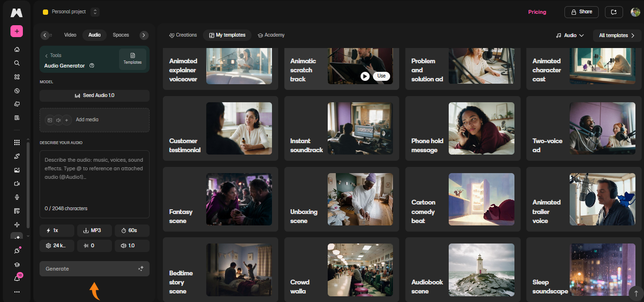
Task: Click the Generate button
Action: (x=94, y=269)
